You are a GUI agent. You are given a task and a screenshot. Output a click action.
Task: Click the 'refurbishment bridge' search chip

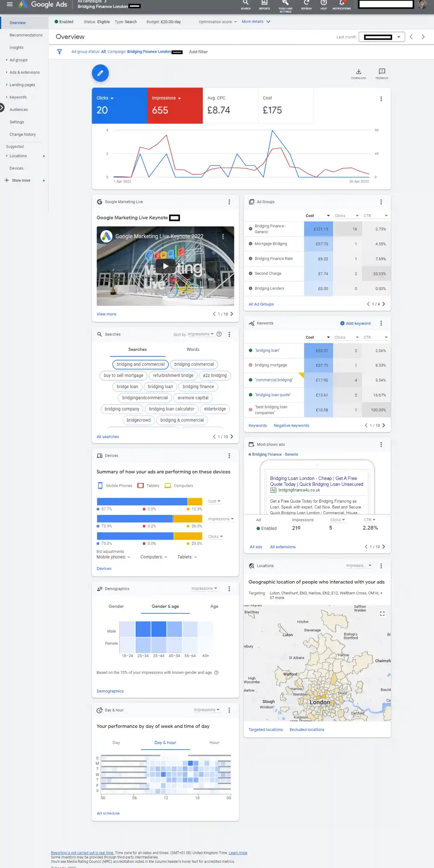click(x=173, y=375)
